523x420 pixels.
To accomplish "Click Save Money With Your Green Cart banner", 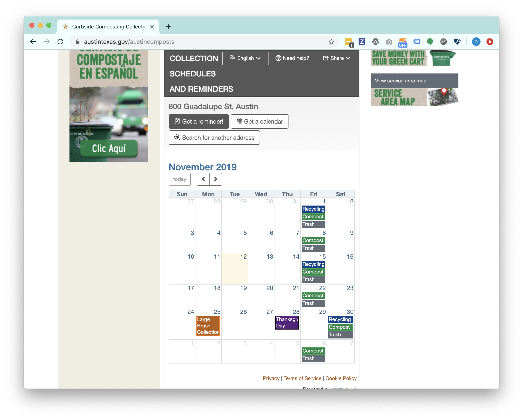I will tap(413, 58).
